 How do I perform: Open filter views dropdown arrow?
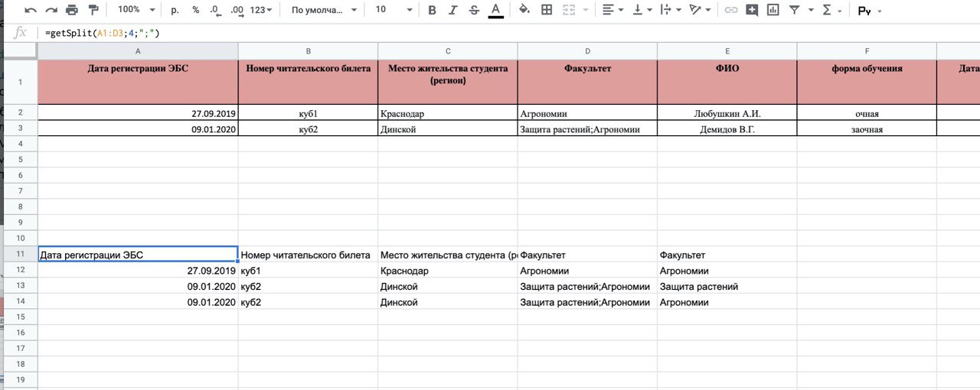(810, 10)
